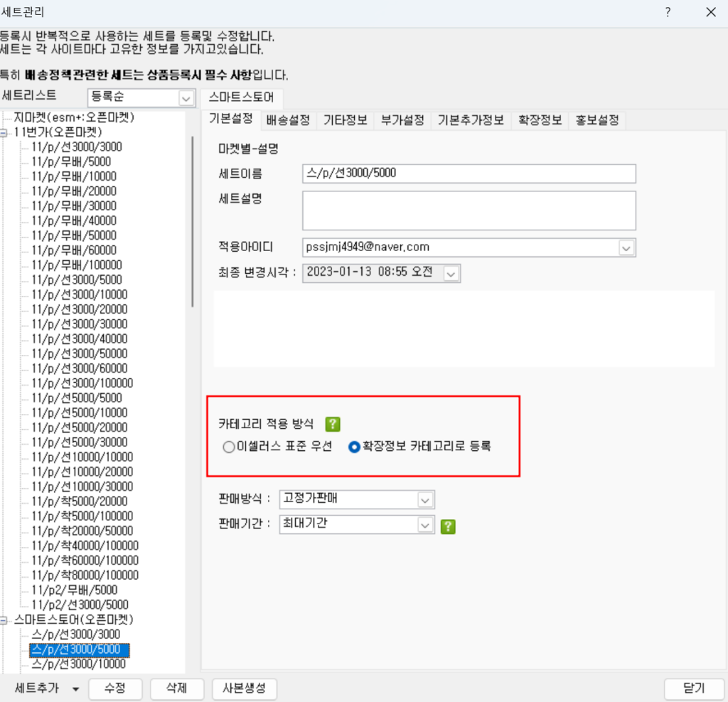Open the 세트추가 dropdown arrow

75,689
